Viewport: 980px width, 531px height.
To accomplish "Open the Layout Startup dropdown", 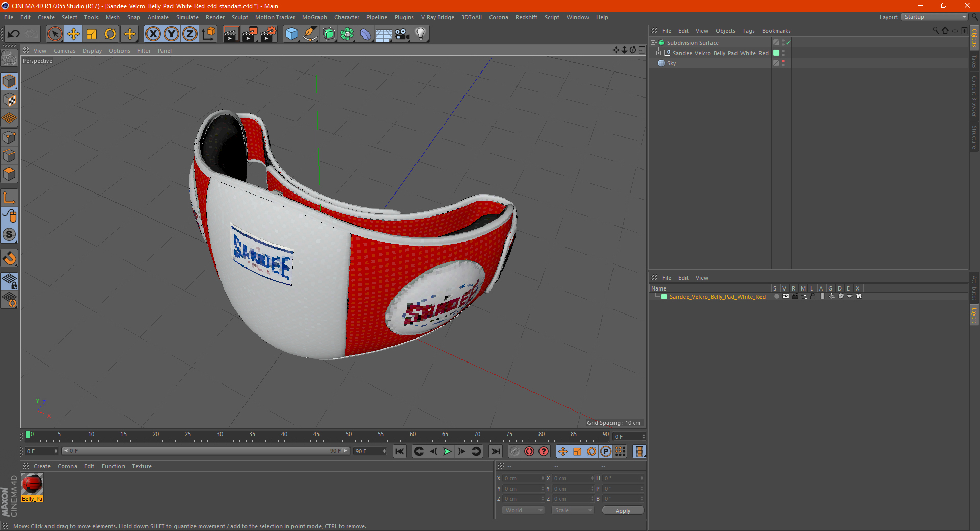I will click(935, 17).
